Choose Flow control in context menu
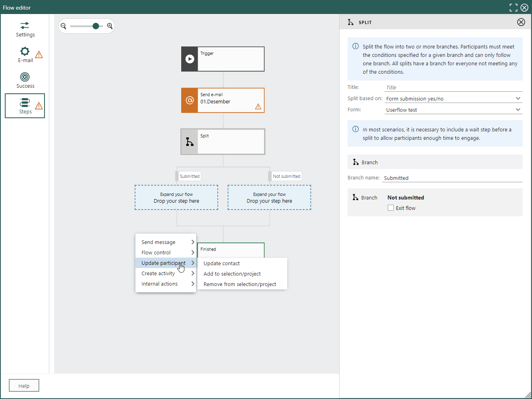Screen dimensions: 532x399 coord(166,252)
